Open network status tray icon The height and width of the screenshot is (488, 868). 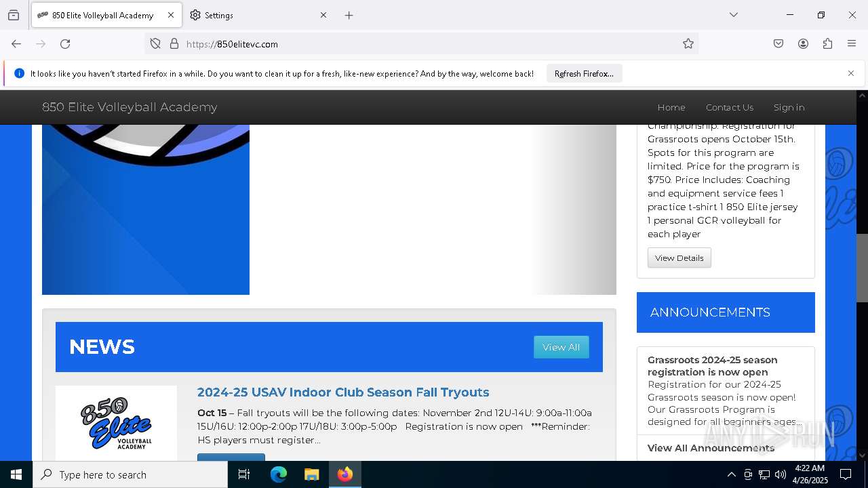click(x=764, y=474)
